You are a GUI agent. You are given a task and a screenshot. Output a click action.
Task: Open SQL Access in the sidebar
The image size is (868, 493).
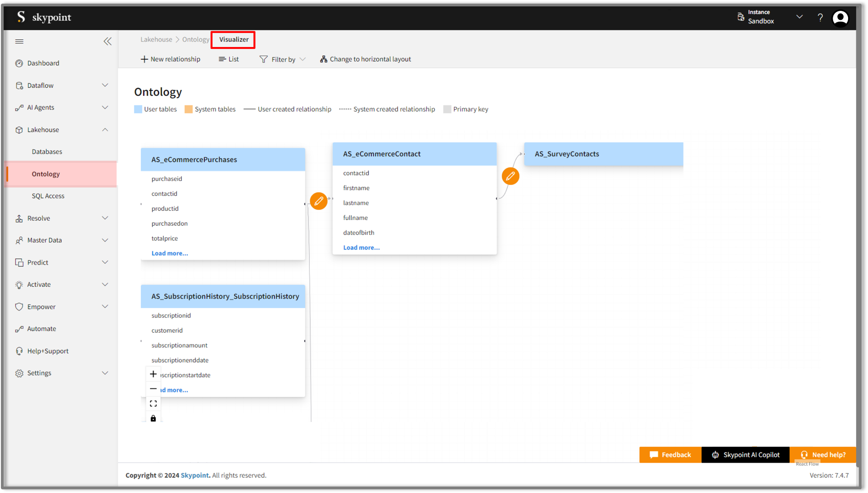[x=48, y=196]
